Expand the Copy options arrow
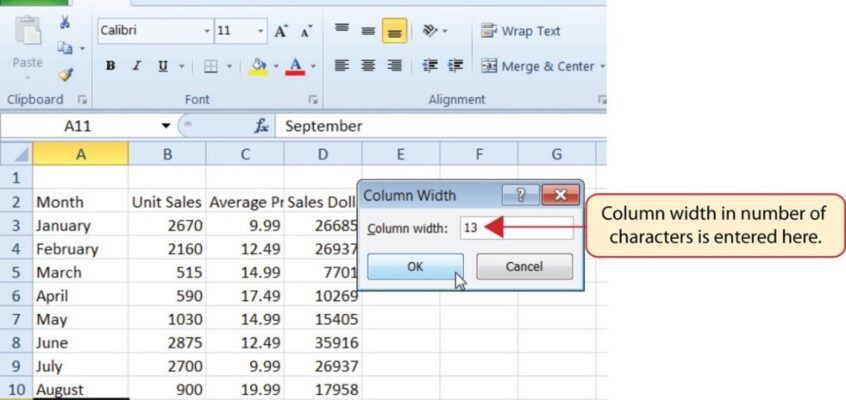 83,49
